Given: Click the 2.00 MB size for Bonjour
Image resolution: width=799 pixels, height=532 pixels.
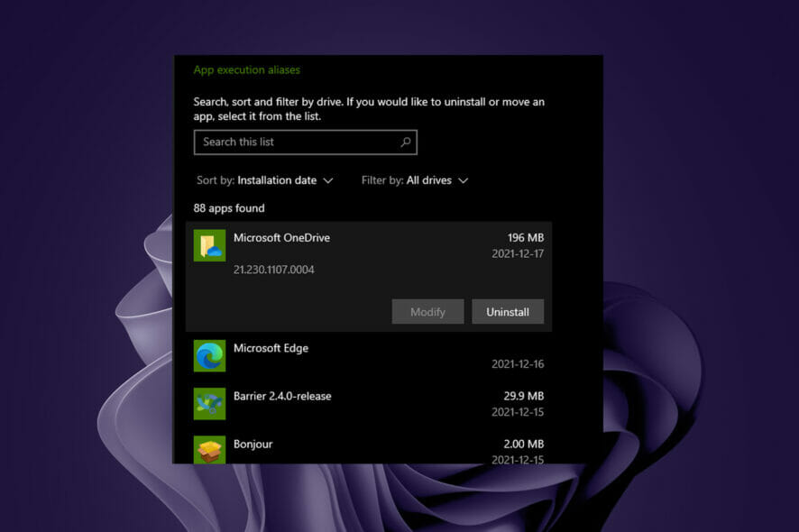Looking at the screenshot, I should [524, 444].
